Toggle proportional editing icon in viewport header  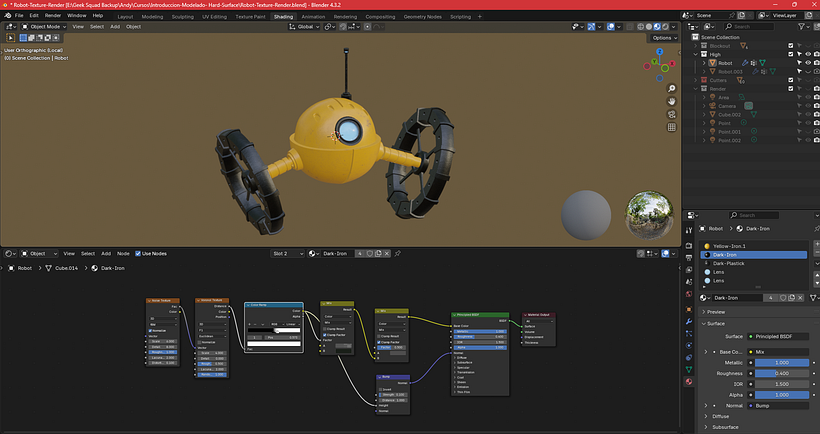(368, 27)
